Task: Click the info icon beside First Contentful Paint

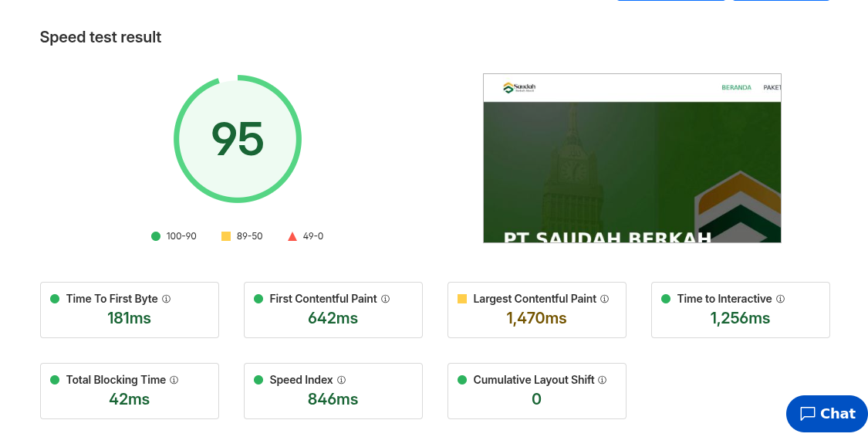Action: tap(385, 299)
